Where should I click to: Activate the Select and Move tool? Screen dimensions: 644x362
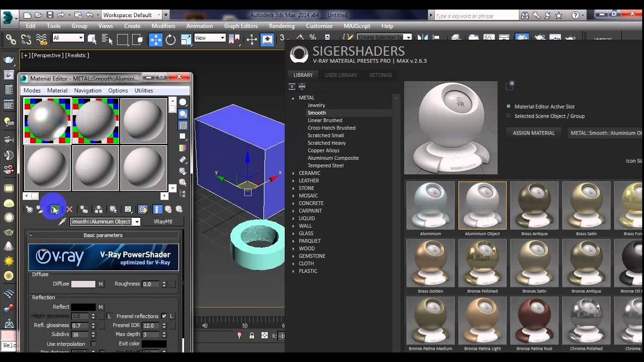(155, 39)
